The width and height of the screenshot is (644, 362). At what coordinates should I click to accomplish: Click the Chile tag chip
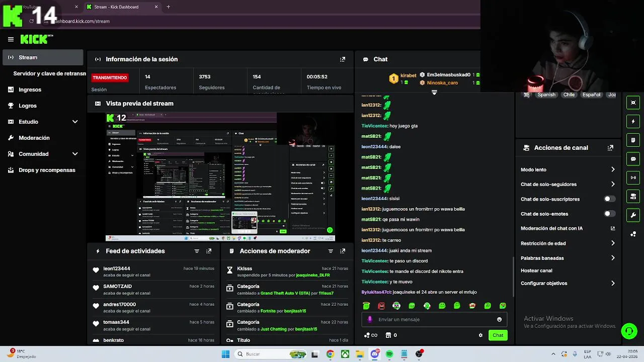(x=569, y=95)
